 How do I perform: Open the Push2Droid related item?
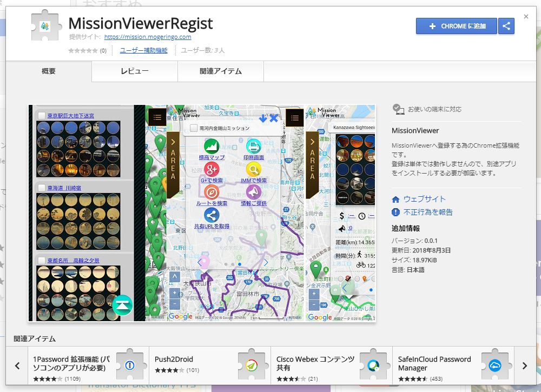coord(210,366)
